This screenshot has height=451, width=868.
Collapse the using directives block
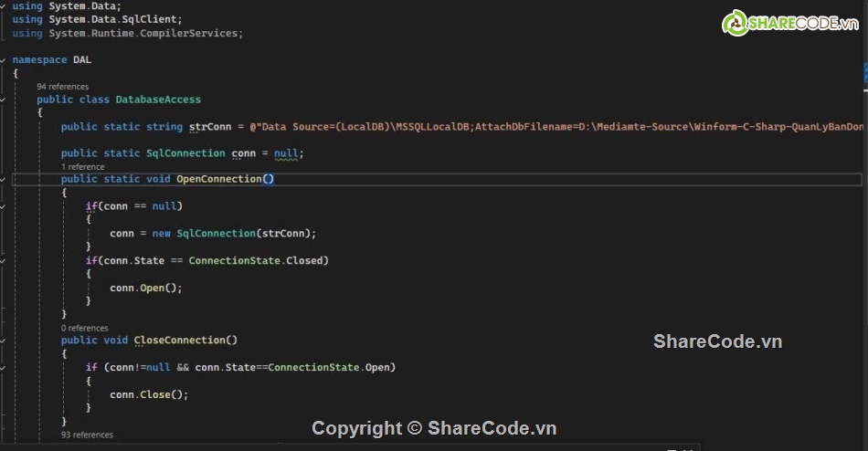[x=3, y=5]
